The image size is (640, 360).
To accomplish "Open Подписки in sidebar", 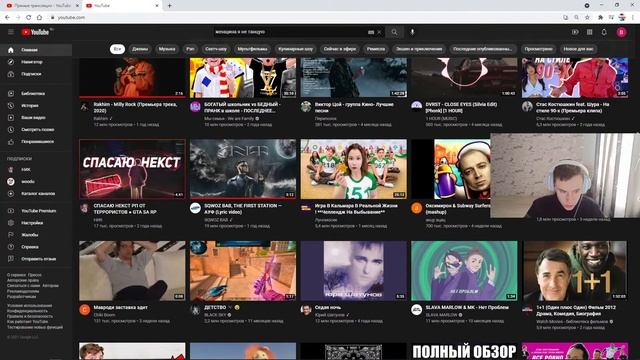I will pyautogui.click(x=36, y=74).
